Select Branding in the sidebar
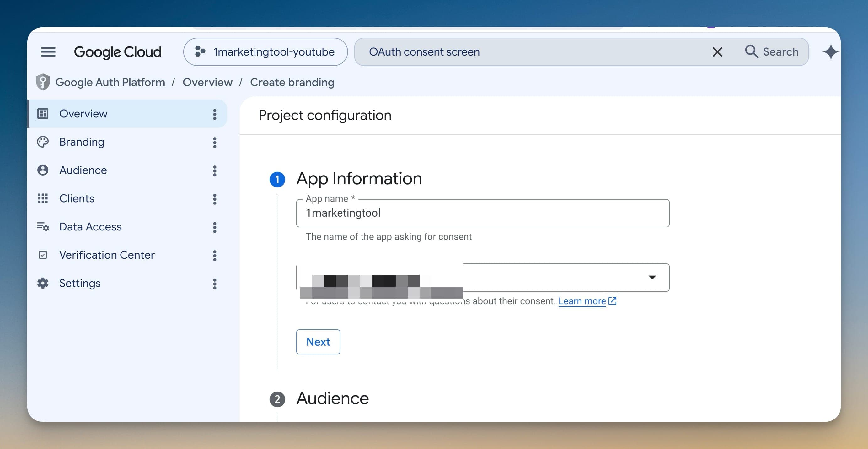 127,142
